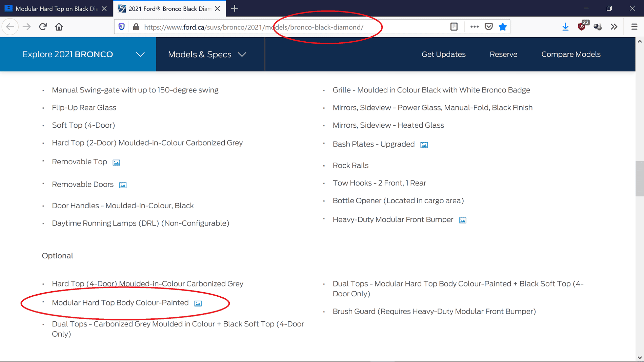
Task: Open the extension icon next to uBlock
Action: click(598, 27)
